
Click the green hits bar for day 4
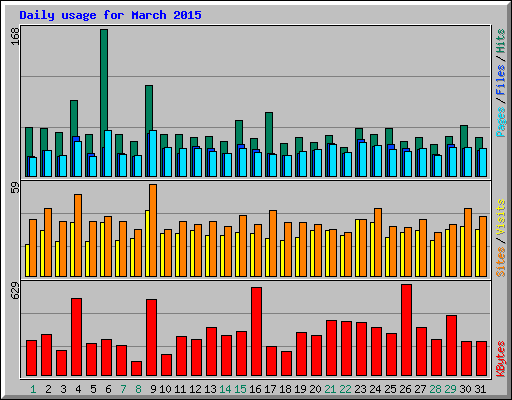[x=74, y=118]
